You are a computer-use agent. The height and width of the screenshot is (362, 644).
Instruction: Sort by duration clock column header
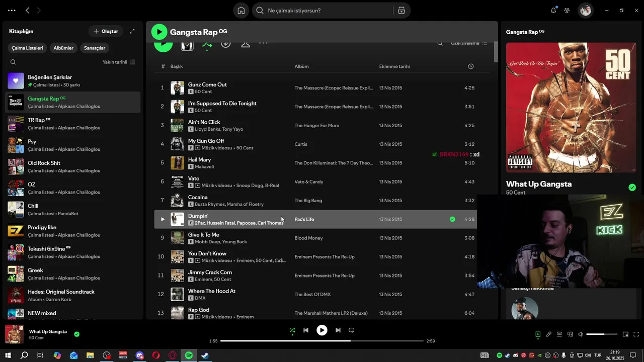pos(470,66)
